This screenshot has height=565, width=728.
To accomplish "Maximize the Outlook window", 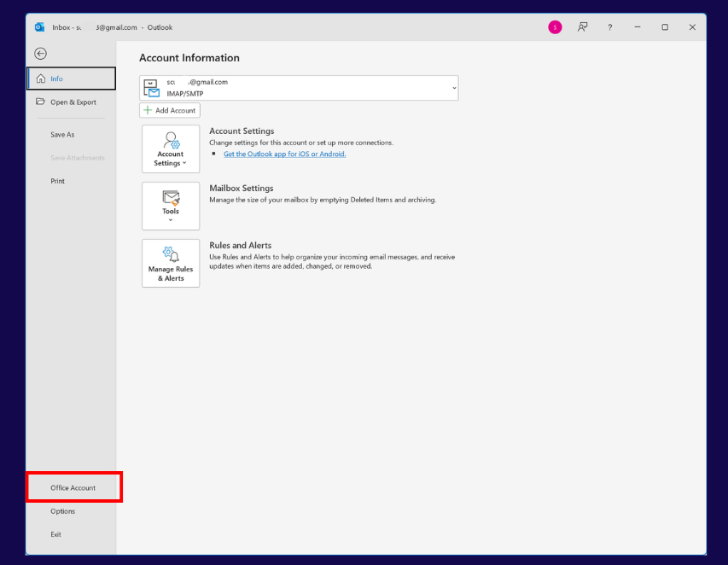I will click(665, 27).
